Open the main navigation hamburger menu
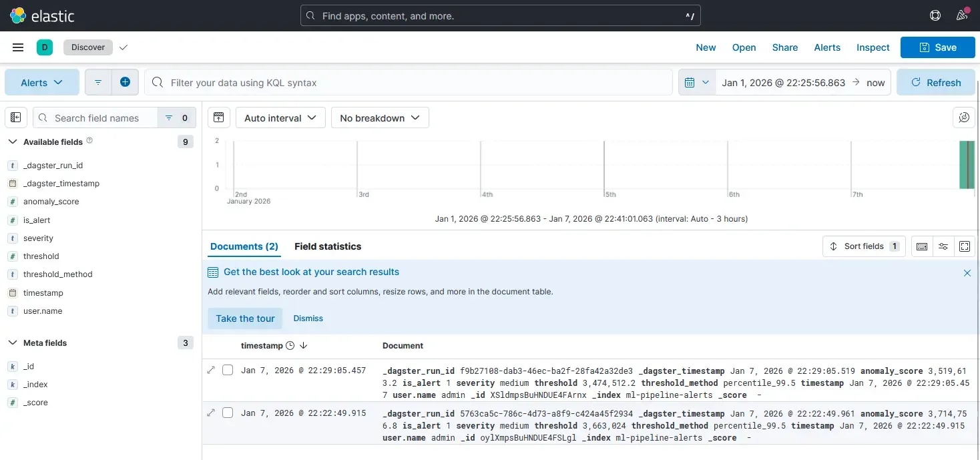This screenshot has height=460, width=980. pos(18,47)
